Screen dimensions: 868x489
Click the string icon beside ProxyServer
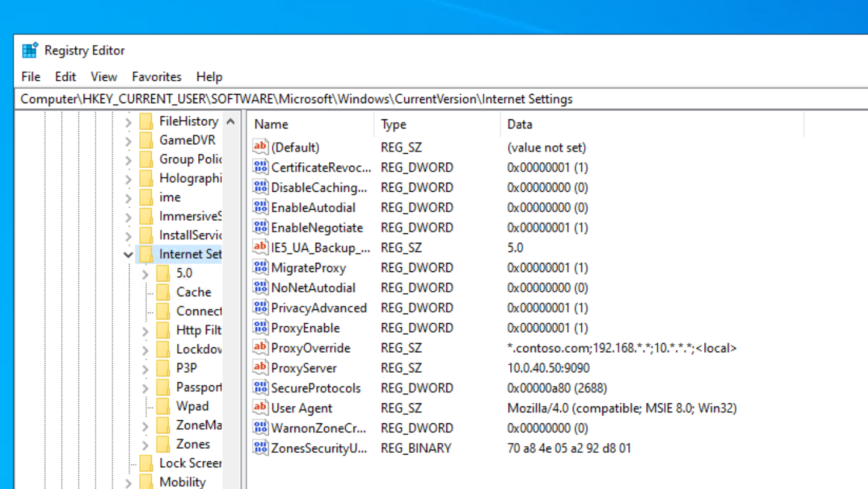(260, 368)
